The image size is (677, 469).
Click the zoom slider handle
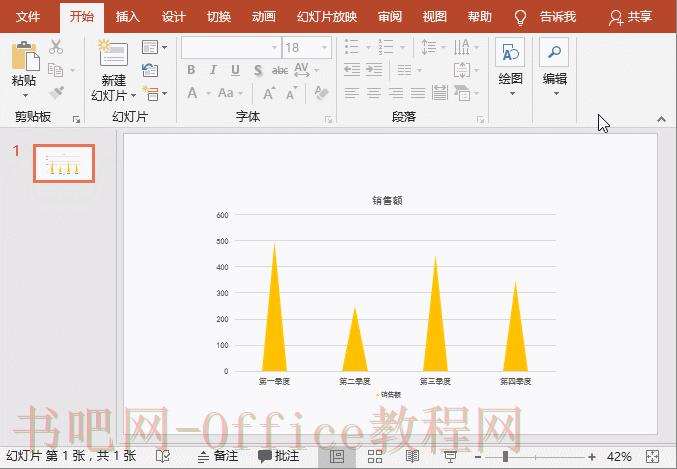click(505, 456)
